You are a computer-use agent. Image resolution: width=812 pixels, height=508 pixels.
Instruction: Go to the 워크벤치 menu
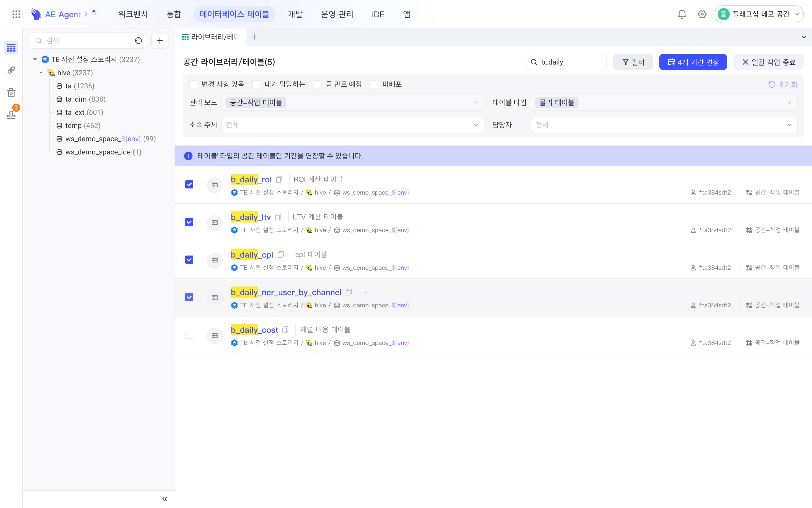[x=133, y=14]
